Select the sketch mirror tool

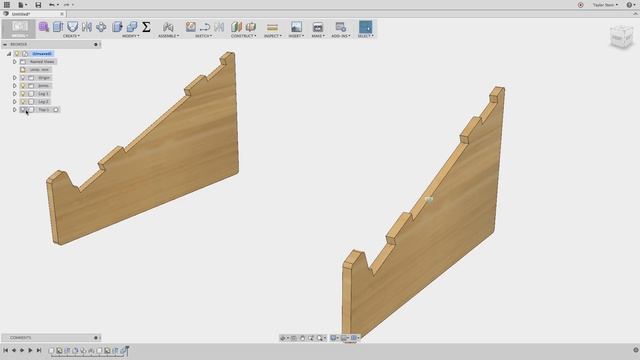click(219, 27)
